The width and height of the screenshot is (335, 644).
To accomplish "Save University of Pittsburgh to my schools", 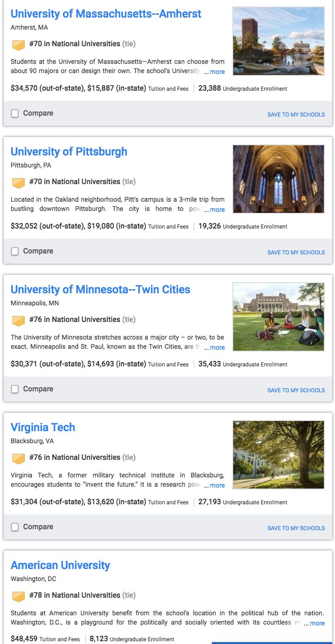I will pyautogui.click(x=296, y=252).
